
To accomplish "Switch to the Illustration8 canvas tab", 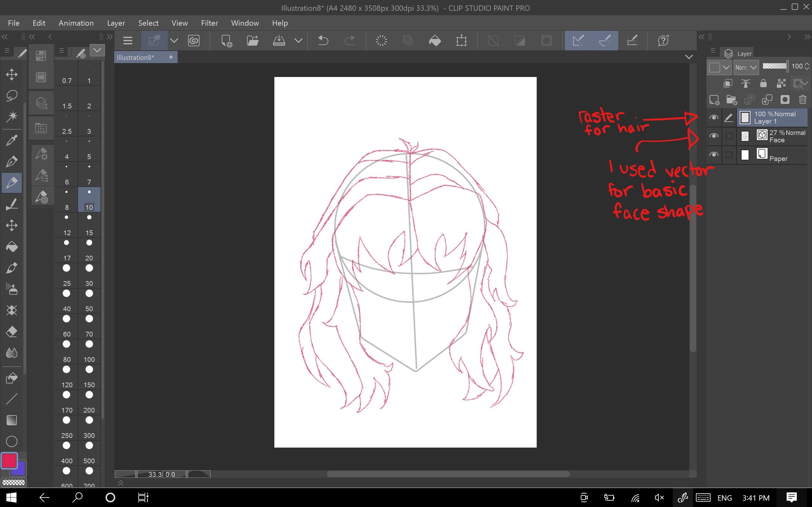I will pos(135,57).
